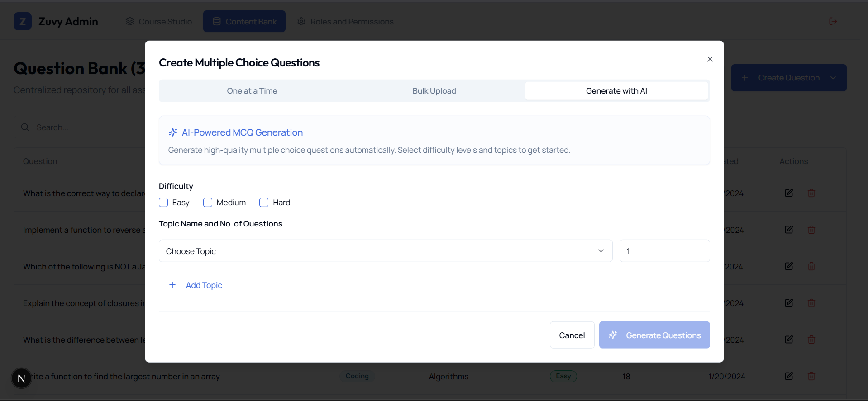This screenshot has width=868, height=401.
Task: Click the AI sparkle icon beside MCQ Generation
Action: pyautogui.click(x=173, y=132)
